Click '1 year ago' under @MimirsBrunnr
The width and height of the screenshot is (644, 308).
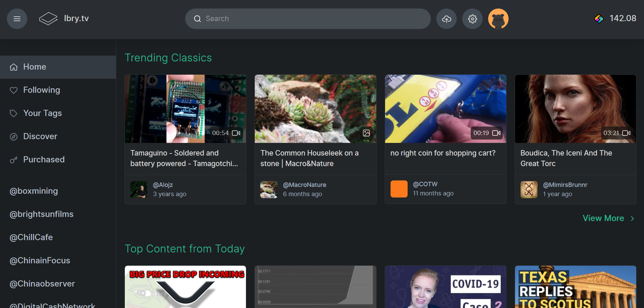557,194
